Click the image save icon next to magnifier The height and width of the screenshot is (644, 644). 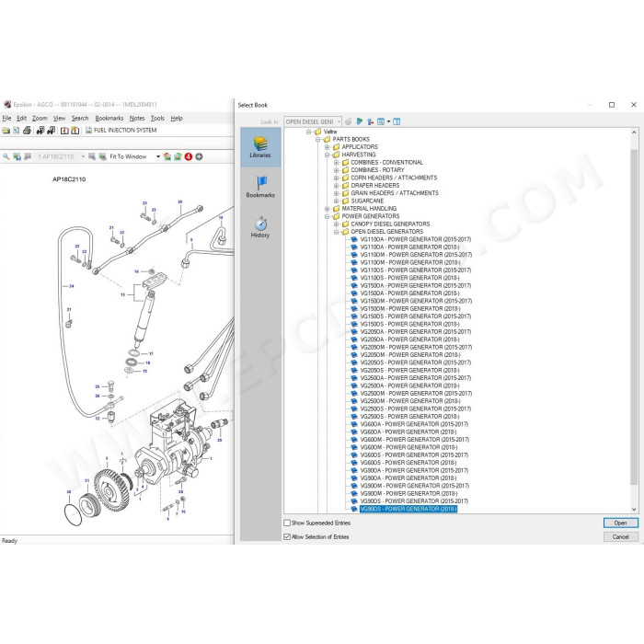coord(17,156)
